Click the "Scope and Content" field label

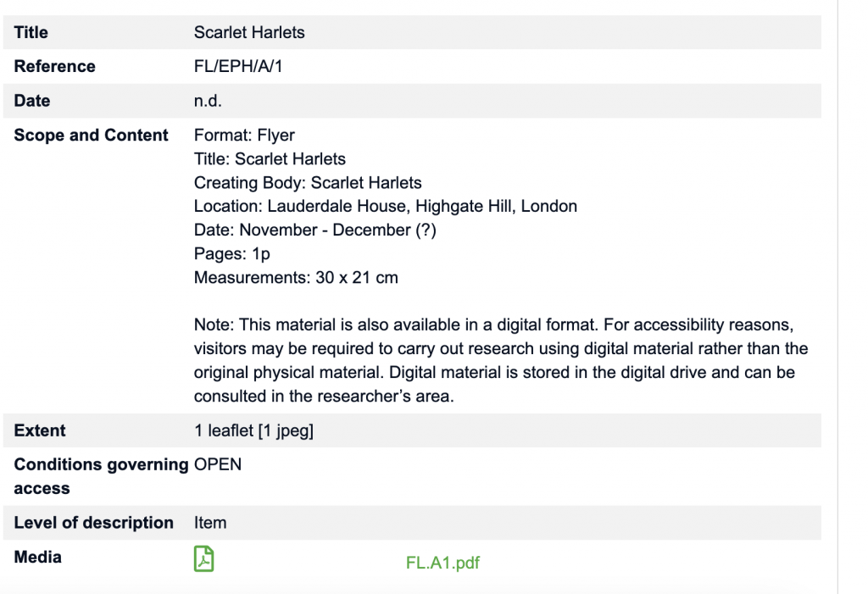[92, 136]
